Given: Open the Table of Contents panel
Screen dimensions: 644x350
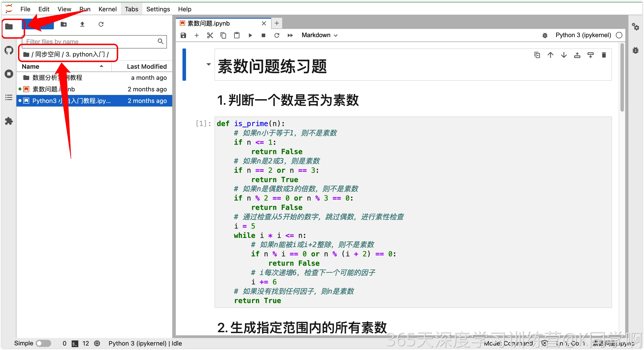Looking at the screenshot, I should pos(9,97).
